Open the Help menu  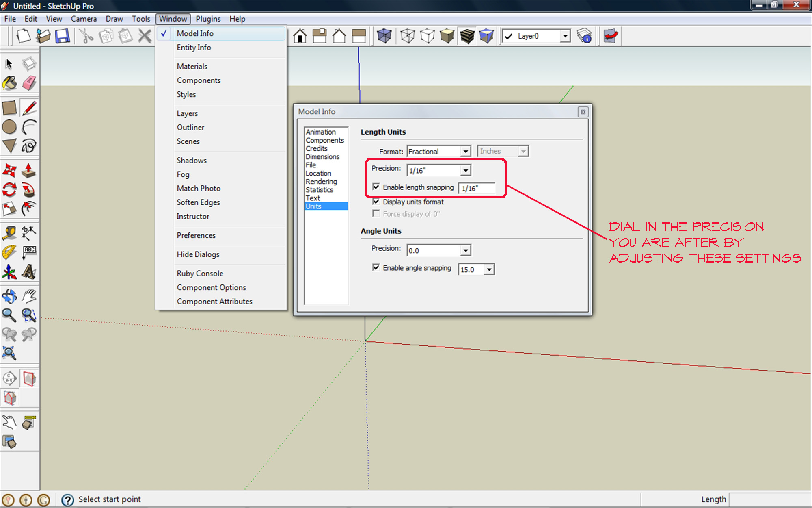[x=237, y=19]
